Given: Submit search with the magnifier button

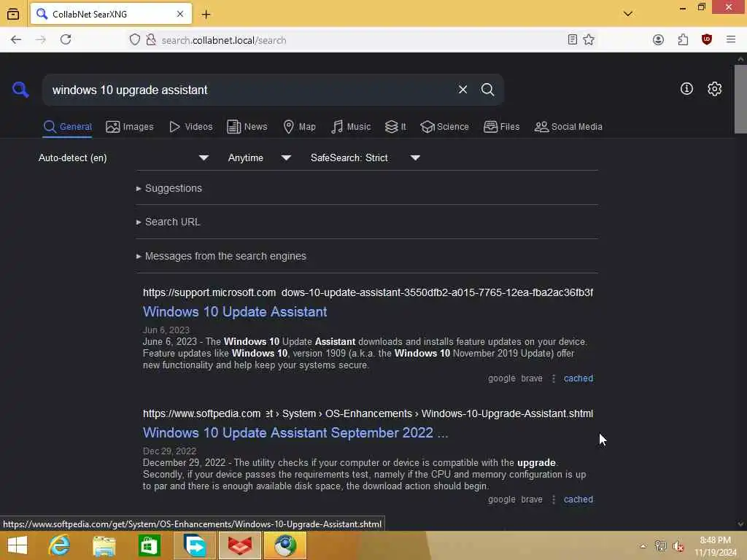Looking at the screenshot, I should 487,90.
